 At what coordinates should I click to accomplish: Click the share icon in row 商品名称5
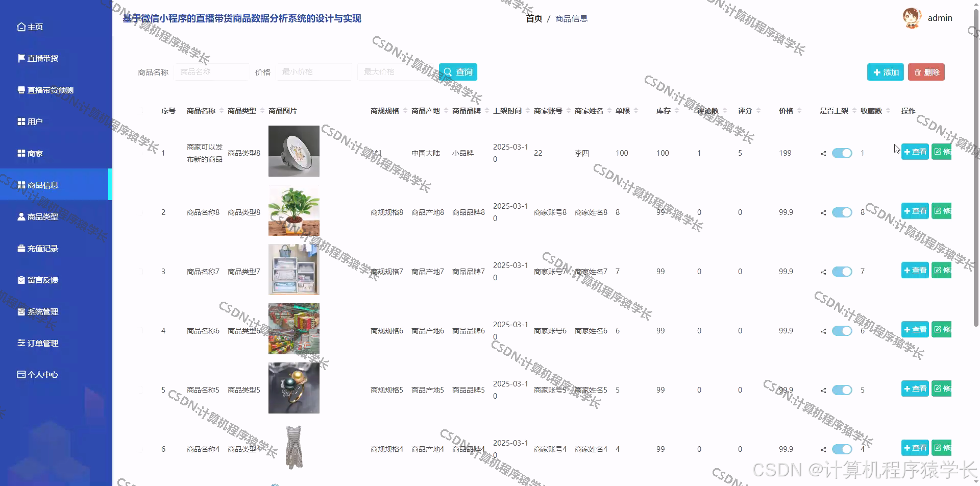[x=823, y=390]
